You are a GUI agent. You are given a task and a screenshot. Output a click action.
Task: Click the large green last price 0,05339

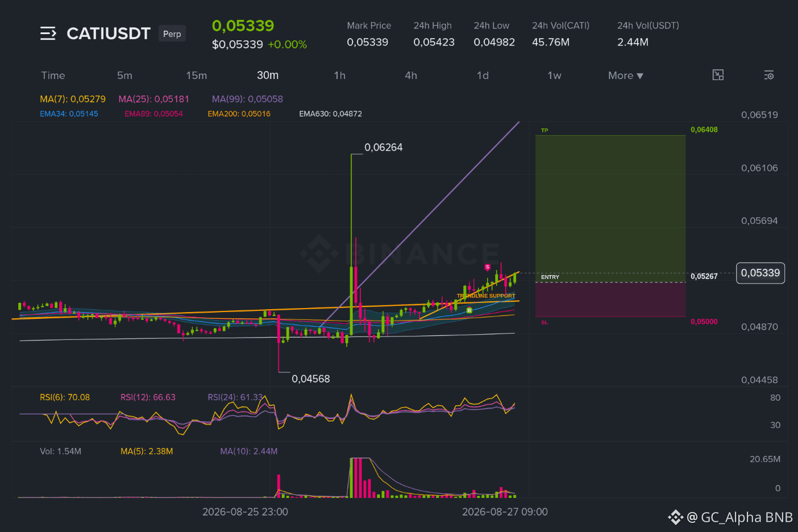click(243, 26)
